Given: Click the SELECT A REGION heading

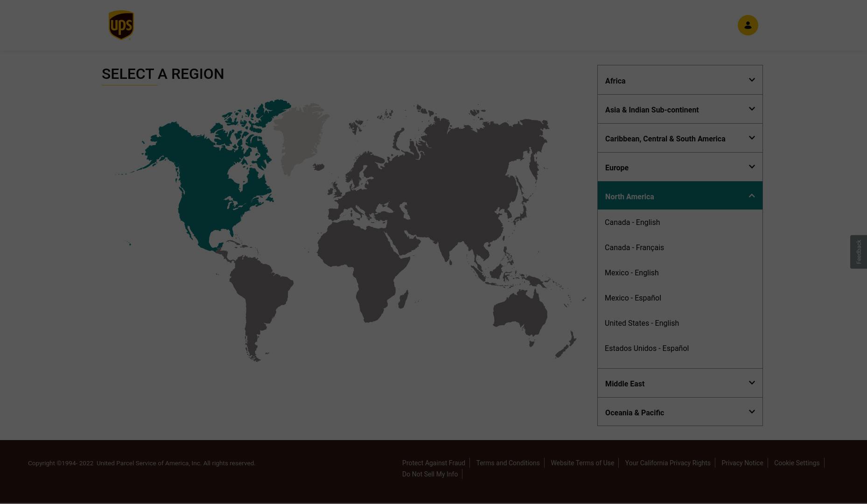Looking at the screenshot, I should (x=163, y=74).
